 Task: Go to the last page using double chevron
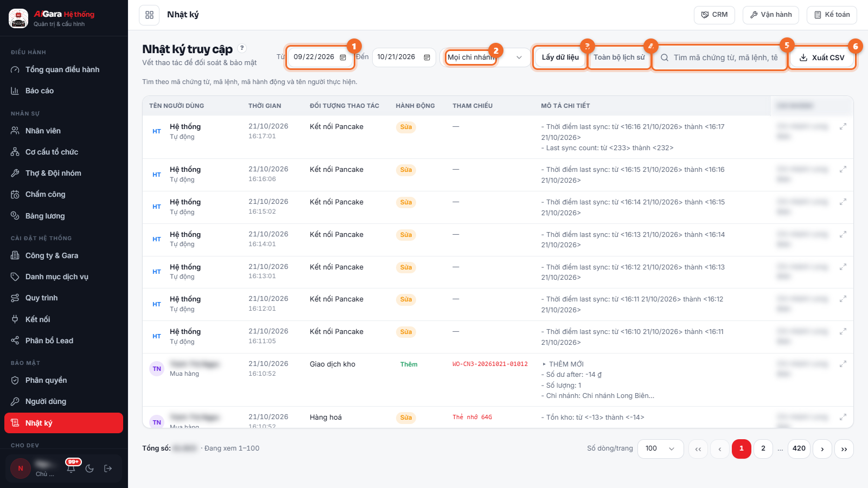coord(844,449)
